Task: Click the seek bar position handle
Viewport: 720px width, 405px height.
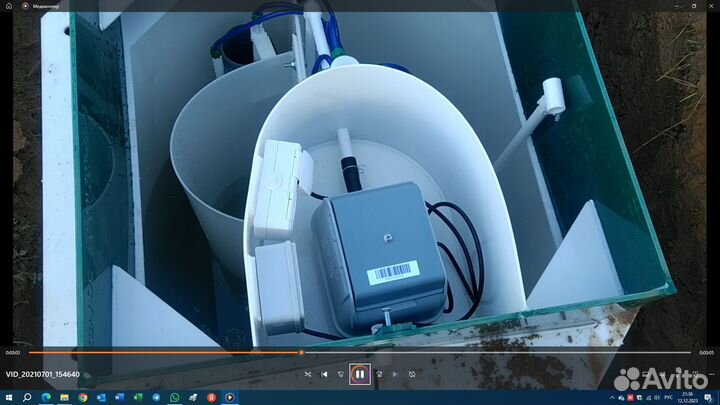Action: click(x=301, y=352)
